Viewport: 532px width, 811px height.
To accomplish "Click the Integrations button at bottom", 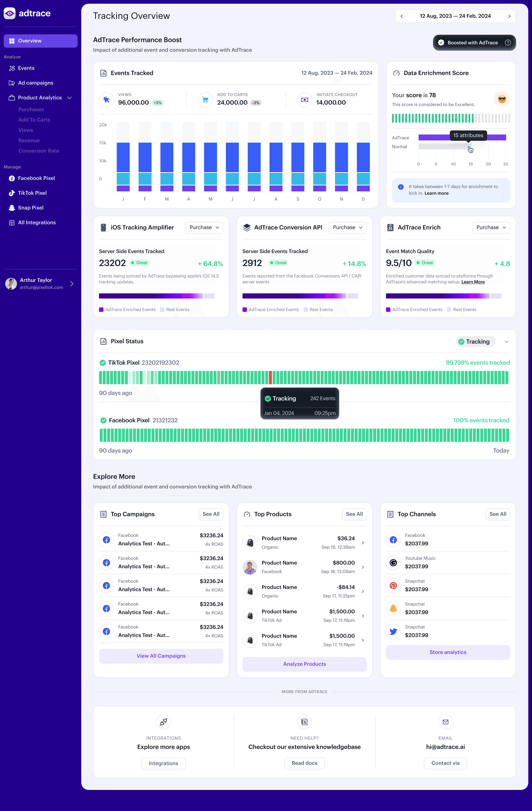I will (x=163, y=763).
